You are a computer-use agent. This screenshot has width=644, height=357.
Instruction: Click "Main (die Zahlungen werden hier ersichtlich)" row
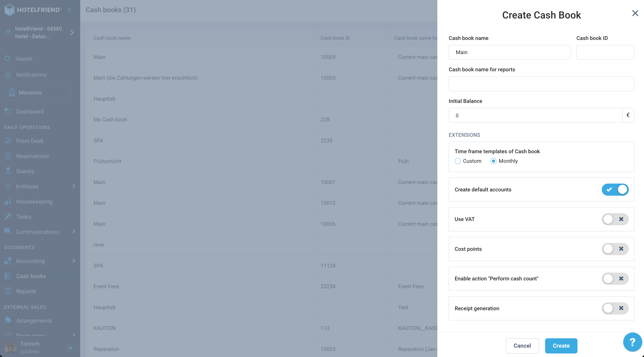(x=261, y=78)
